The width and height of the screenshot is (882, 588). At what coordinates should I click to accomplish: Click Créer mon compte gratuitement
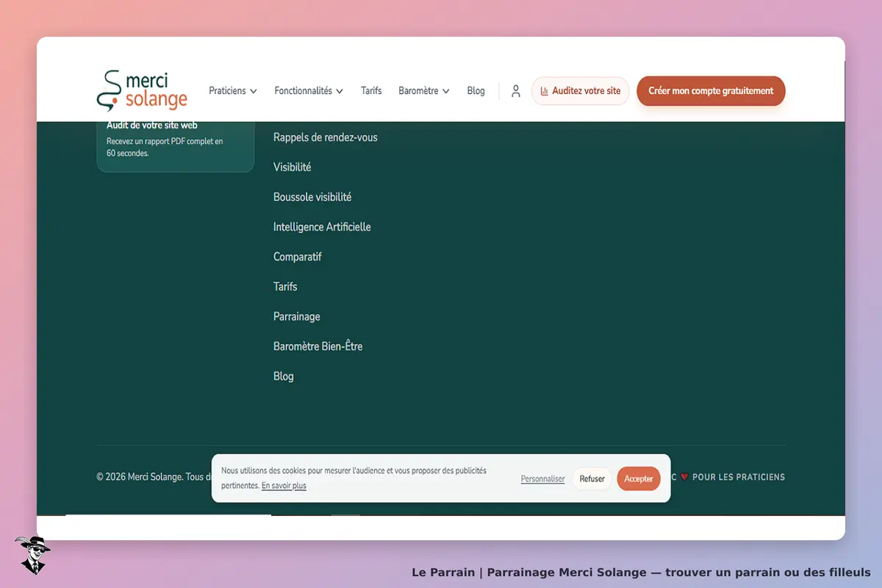click(711, 91)
